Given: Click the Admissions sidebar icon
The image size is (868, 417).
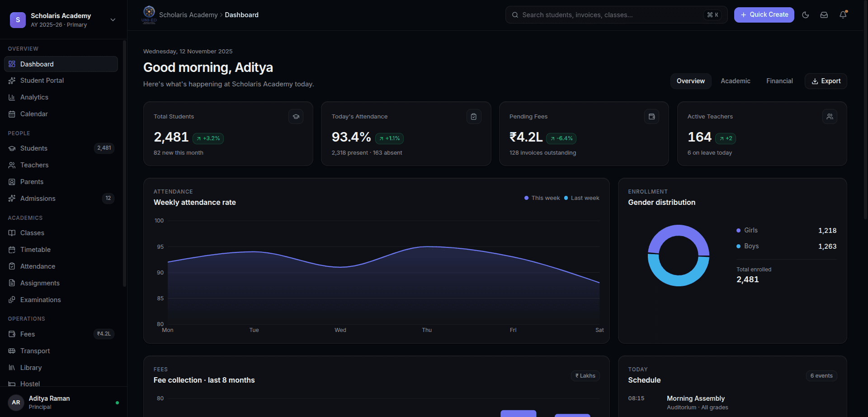Looking at the screenshot, I should (12, 199).
